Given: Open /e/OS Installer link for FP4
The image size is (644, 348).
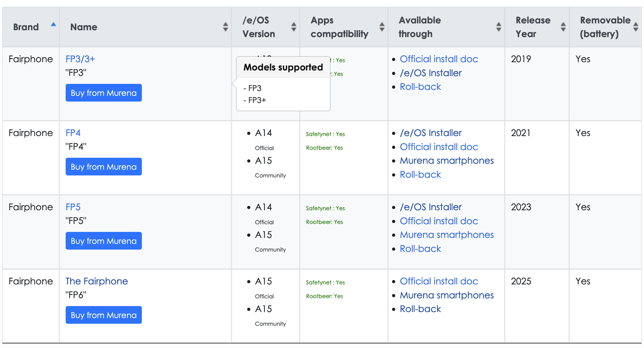Looking at the screenshot, I should click(x=431, y=133).
